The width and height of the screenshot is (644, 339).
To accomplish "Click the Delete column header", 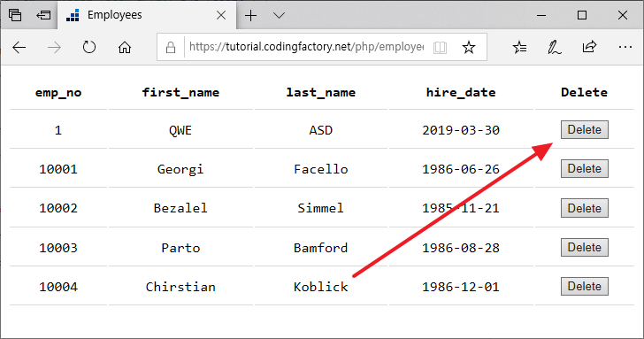I will [x=585, y=92].
